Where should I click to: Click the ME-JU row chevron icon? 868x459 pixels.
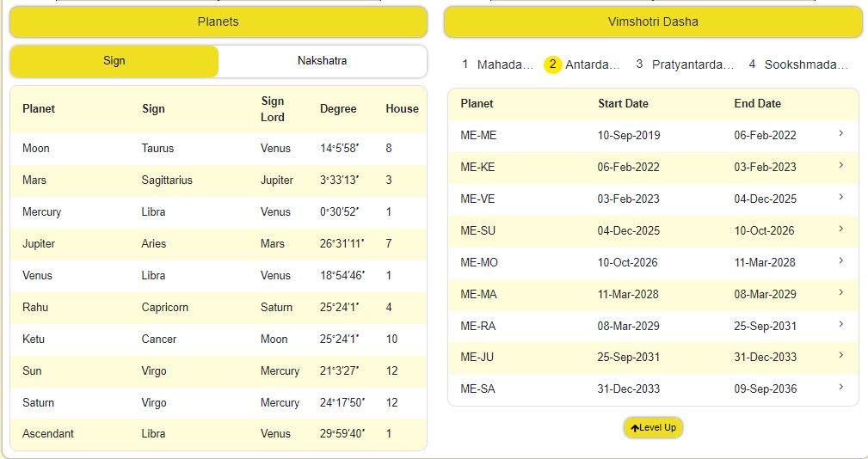tap(840, 356)
